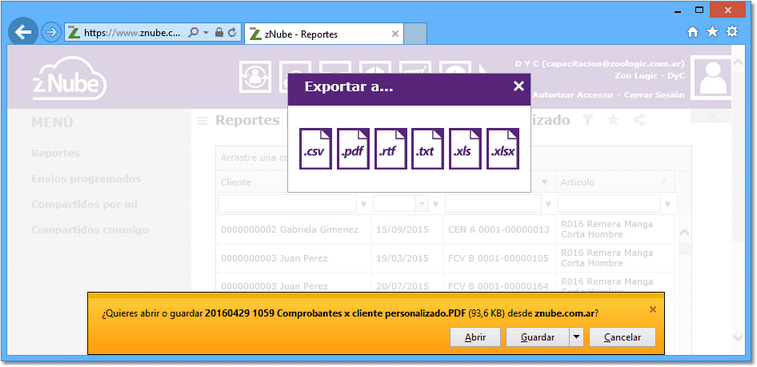The image size is (757, 367).
Task: Open the report filter funnel icon
Action: (x=587, y=120)
